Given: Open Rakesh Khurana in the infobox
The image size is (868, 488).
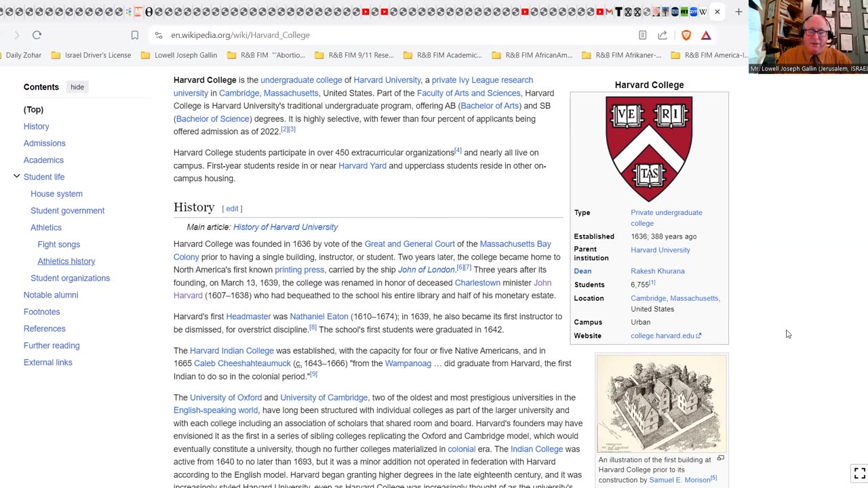Looking at the screenshot, I should point(658,271).
